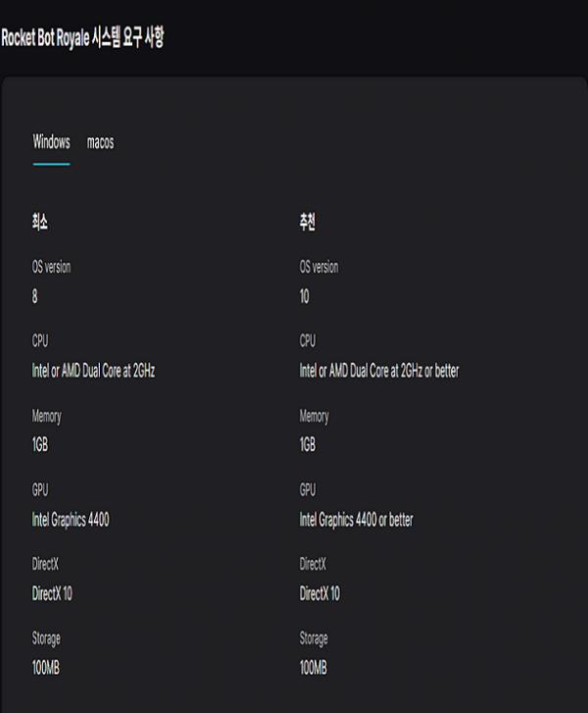This screenshot has width=588, height=713.
Task: Click Intel Graphics 4400 or better text
Action: tap(356, 520)
